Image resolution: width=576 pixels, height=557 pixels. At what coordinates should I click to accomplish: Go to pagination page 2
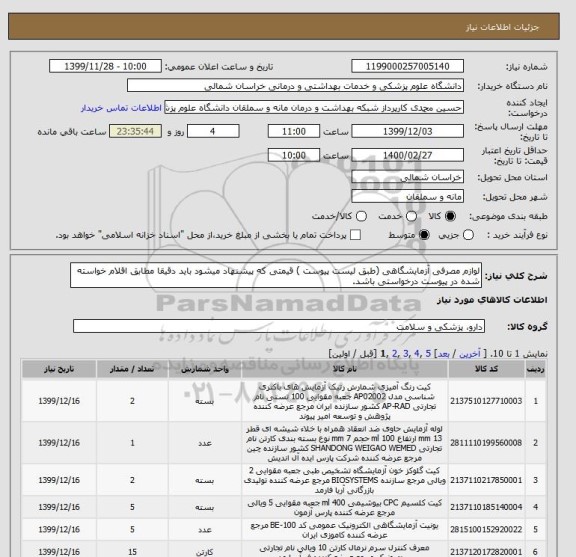[x=395, y=354]
